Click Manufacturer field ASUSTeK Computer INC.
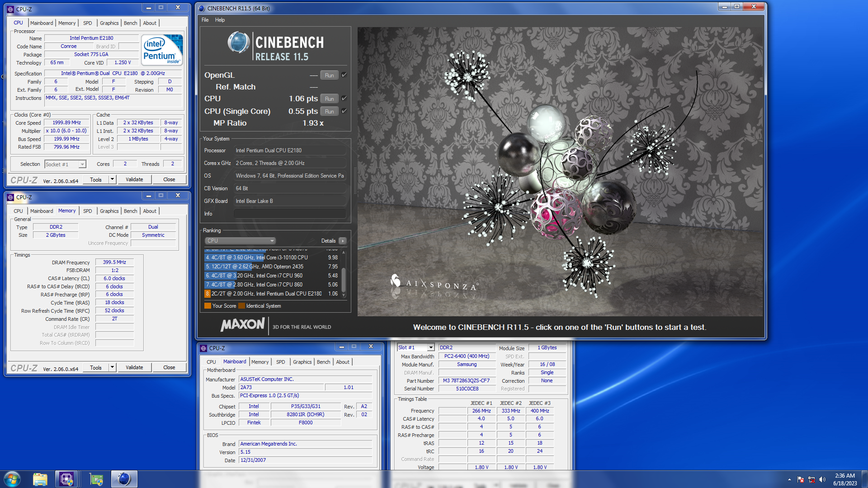Viewport: 868px width, 488px height. tap(305, 379)
